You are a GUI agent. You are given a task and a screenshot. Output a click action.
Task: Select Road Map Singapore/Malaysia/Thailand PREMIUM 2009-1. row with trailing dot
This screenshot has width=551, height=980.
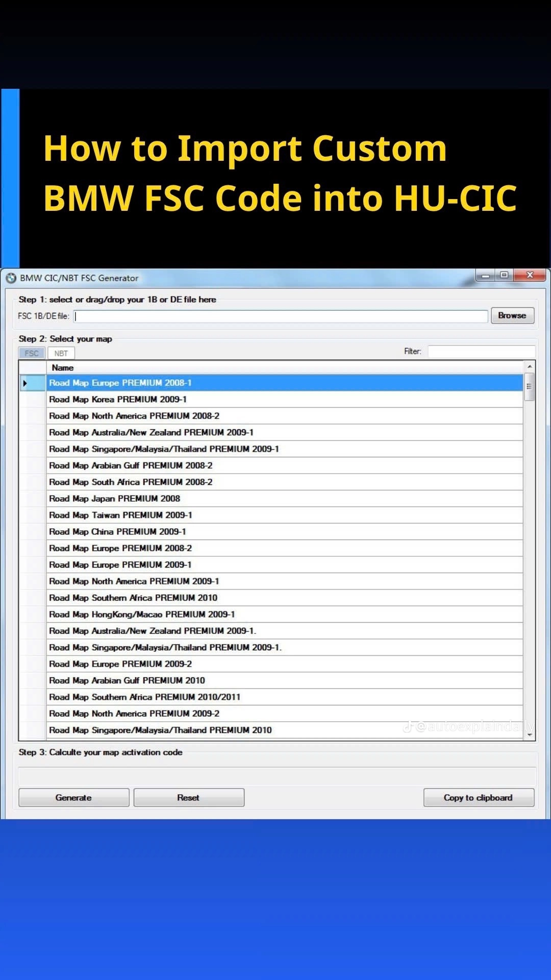click(x=285, y=647)
